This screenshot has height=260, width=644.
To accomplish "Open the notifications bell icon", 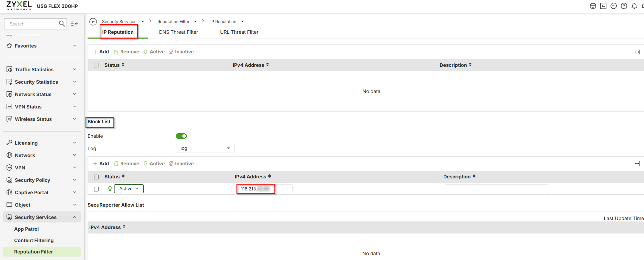I will (x=634, y=6).
